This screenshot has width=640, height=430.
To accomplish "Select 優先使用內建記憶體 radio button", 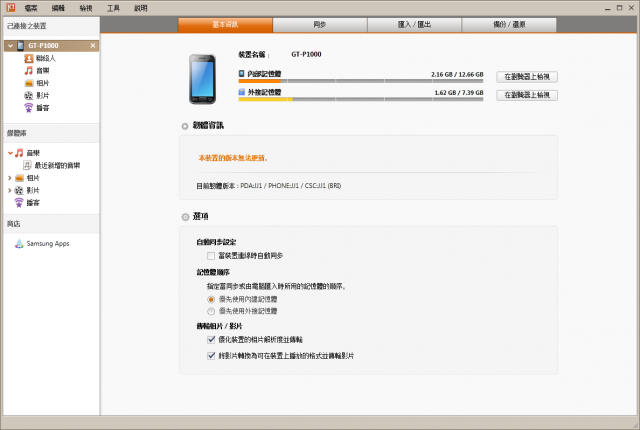I will coord(211,299).
